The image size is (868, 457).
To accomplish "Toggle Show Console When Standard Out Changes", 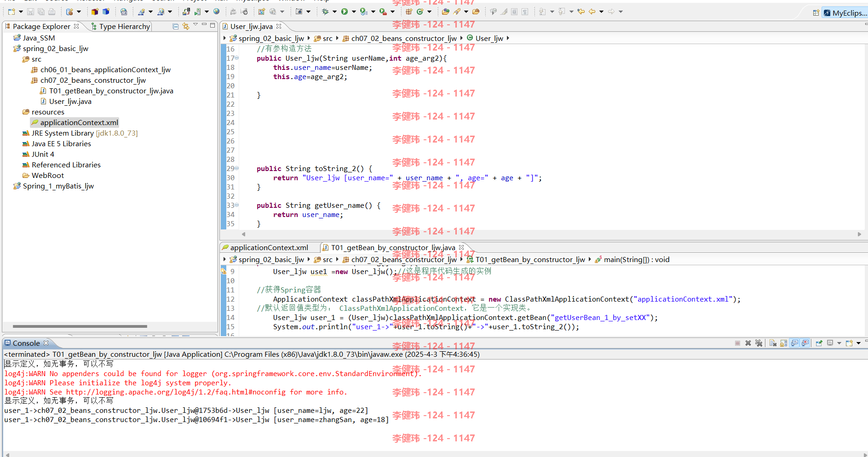I will pos(795,343).
